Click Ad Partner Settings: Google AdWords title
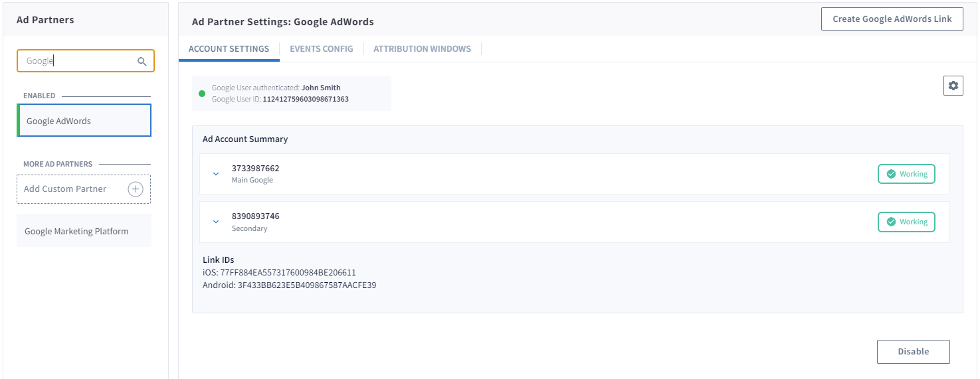980x379 pixels. 283,22
